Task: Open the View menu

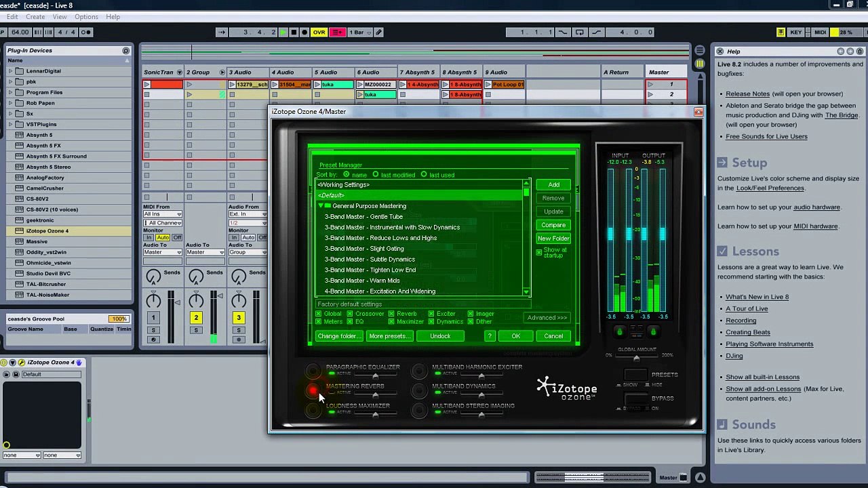Action: tap(60, 17)
